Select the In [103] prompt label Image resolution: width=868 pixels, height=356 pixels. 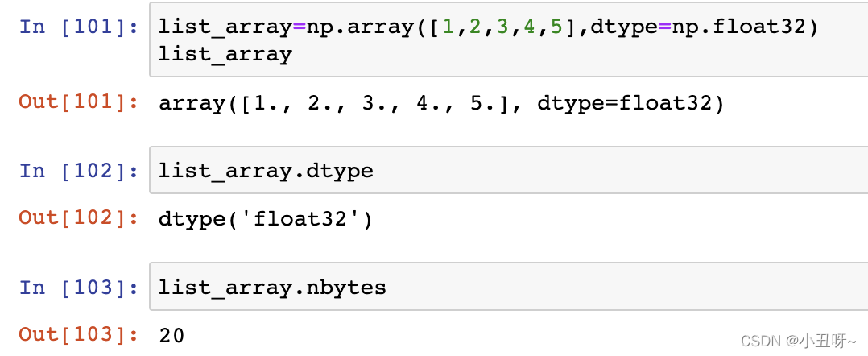[x=79, y=288]
